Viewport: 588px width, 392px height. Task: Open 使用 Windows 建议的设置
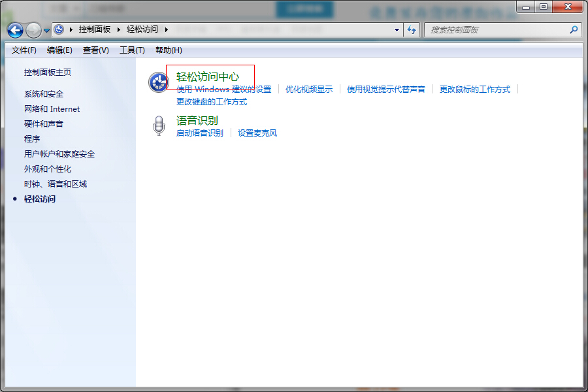[x=223, y=89]
